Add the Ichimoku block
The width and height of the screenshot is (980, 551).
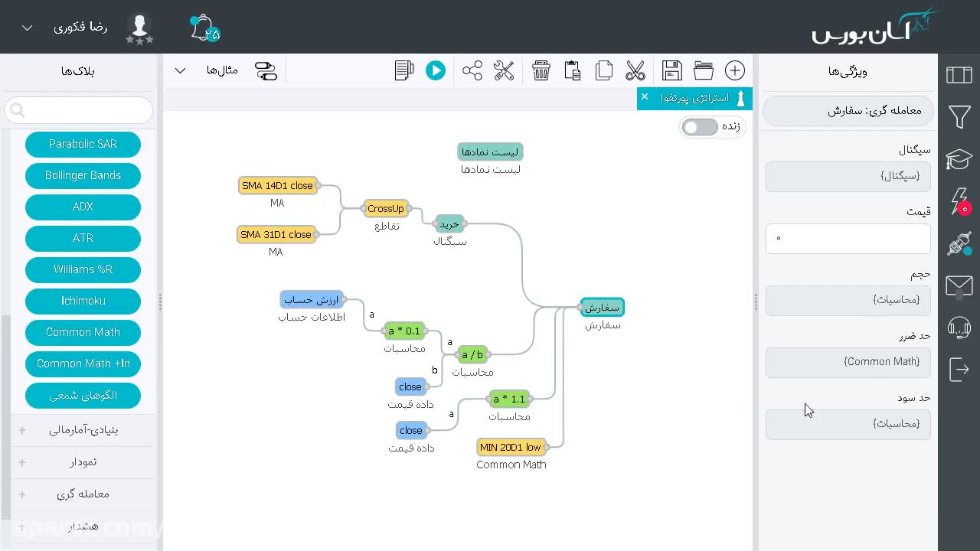(x=83, y=301)
